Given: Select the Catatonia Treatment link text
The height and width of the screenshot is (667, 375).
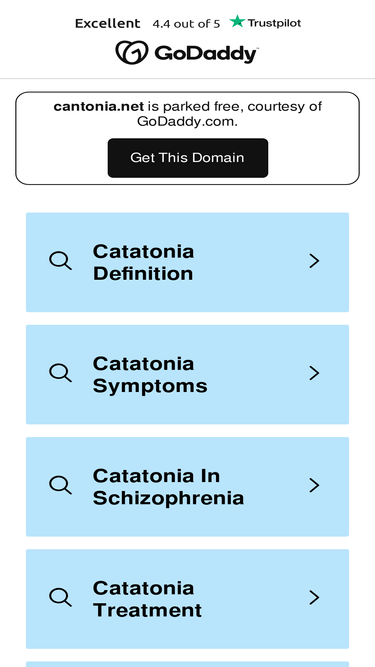Looking at the screenshot, I should click(x=147, y=599).
